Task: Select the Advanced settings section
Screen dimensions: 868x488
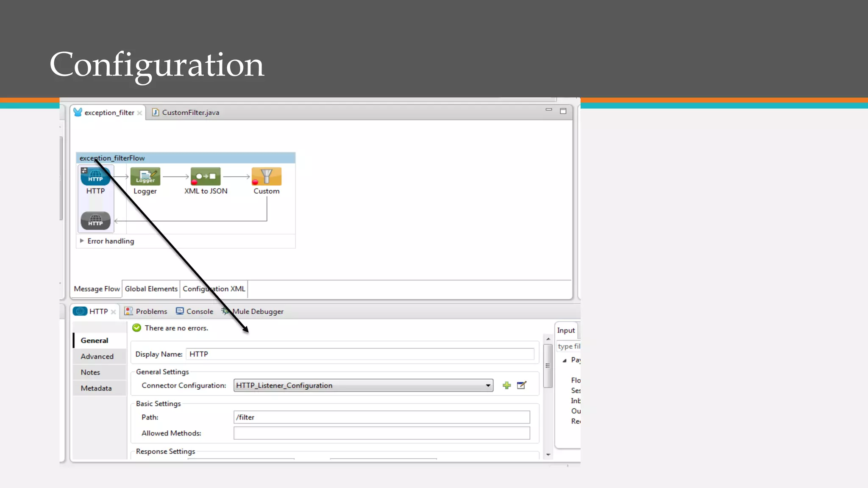Action: pyautogui.click(x=97, y=357)
